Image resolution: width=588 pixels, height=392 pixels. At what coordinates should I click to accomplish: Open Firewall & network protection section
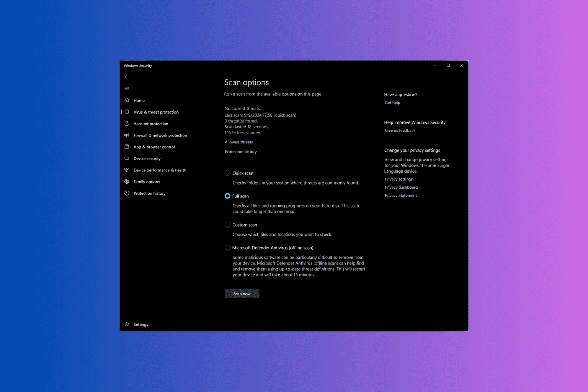pyautogui.click(x=160, y=136)
